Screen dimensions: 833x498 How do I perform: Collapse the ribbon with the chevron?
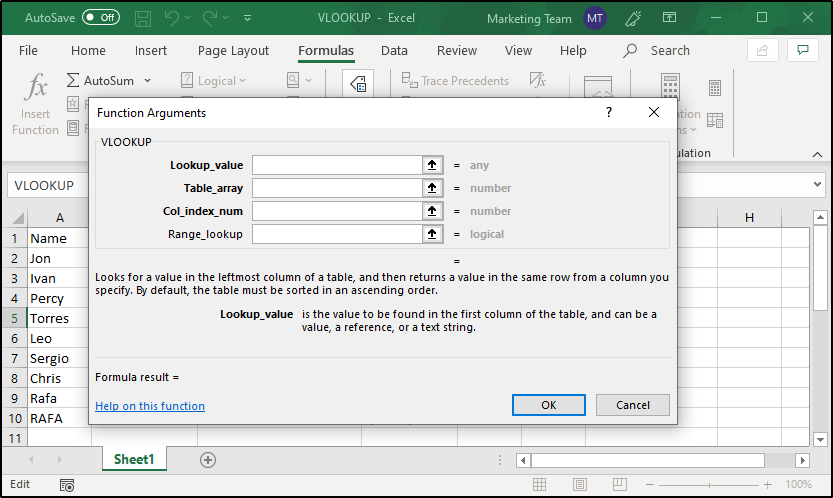[x=817, y=154]
